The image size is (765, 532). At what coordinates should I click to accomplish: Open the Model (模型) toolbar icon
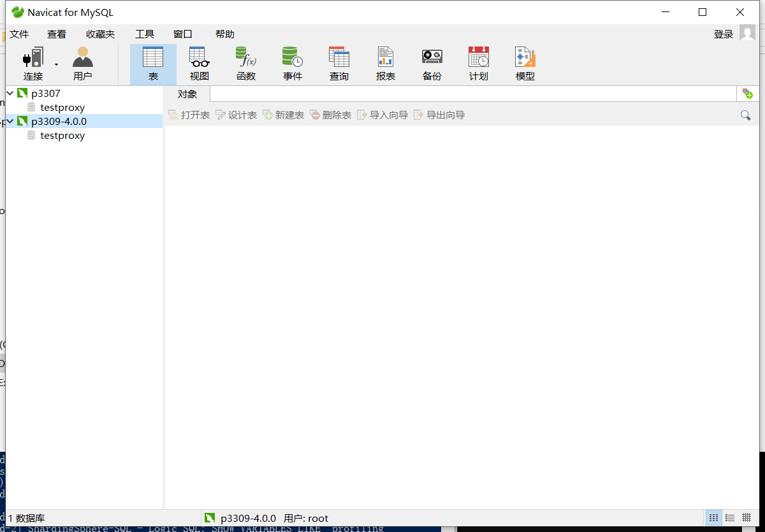pos(525,62)
